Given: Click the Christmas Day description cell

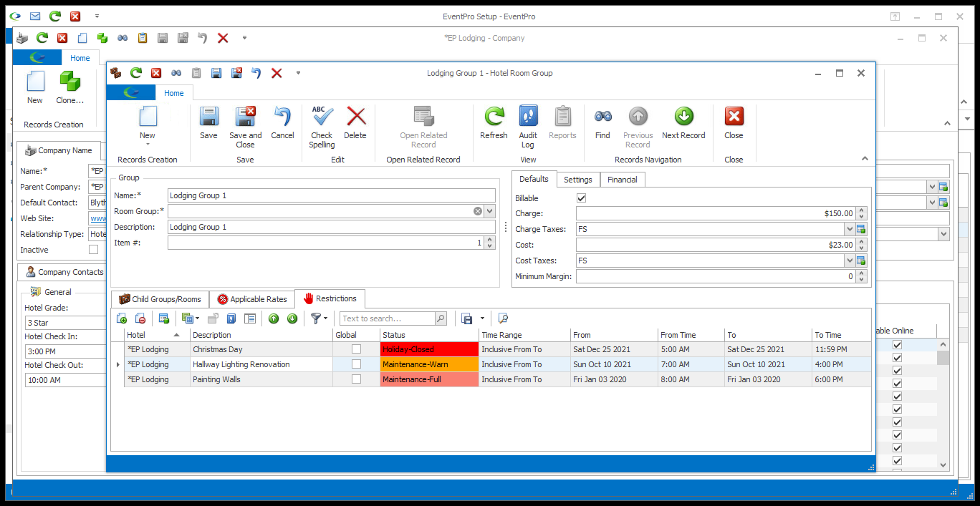Looking at the screenshot, I should pos(261,349).
